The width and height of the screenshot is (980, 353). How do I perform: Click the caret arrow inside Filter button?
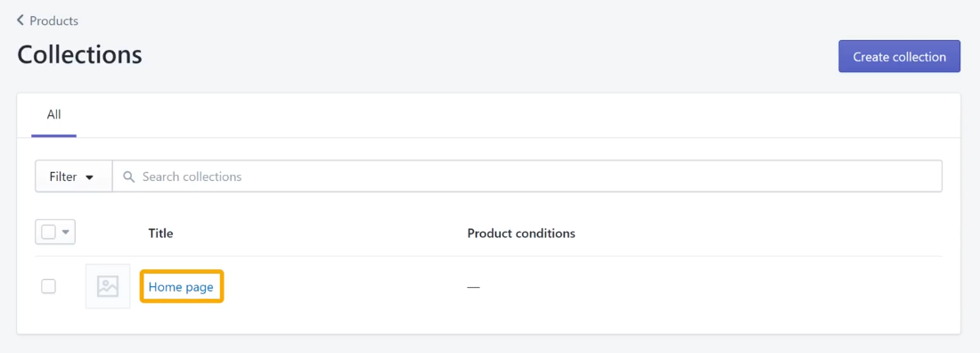point(89,177)
